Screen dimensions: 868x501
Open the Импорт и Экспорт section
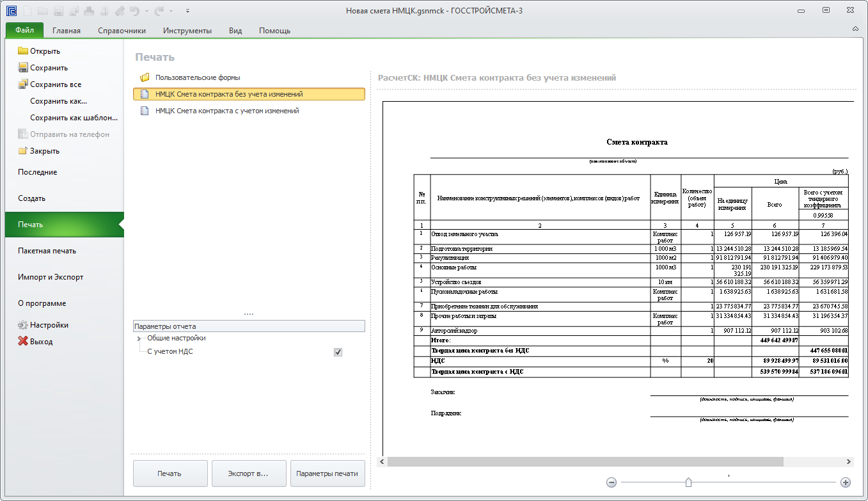pos(51,277)
